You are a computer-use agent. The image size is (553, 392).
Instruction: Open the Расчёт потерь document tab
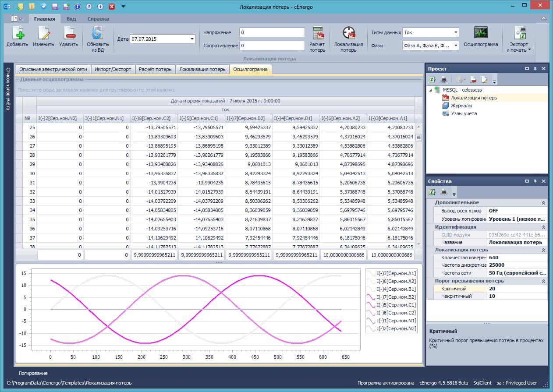(x=155, y=69)
